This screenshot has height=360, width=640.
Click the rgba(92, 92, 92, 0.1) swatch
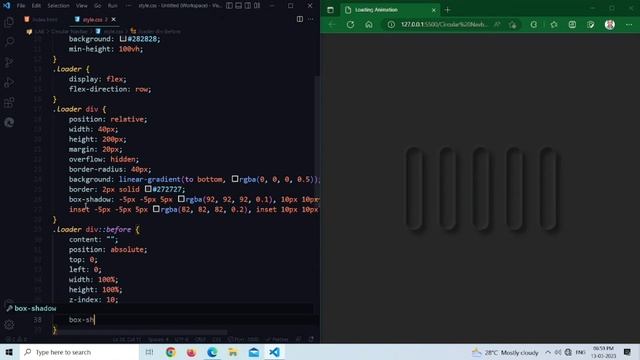(181, 199)
